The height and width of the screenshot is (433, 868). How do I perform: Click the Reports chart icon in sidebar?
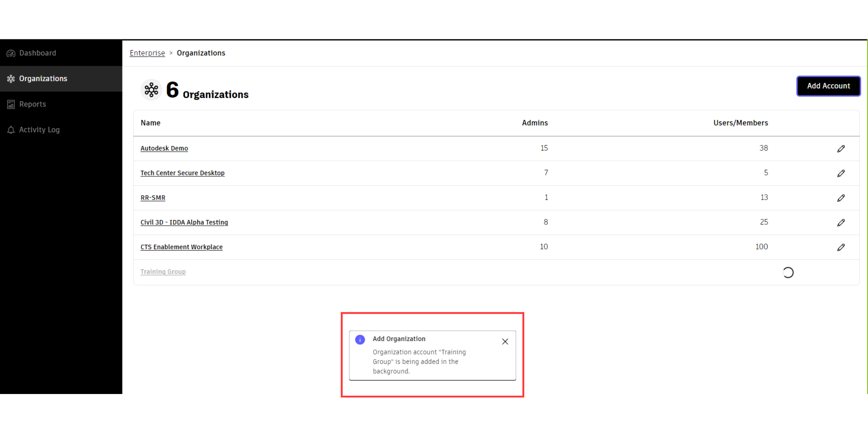(11, 104)
